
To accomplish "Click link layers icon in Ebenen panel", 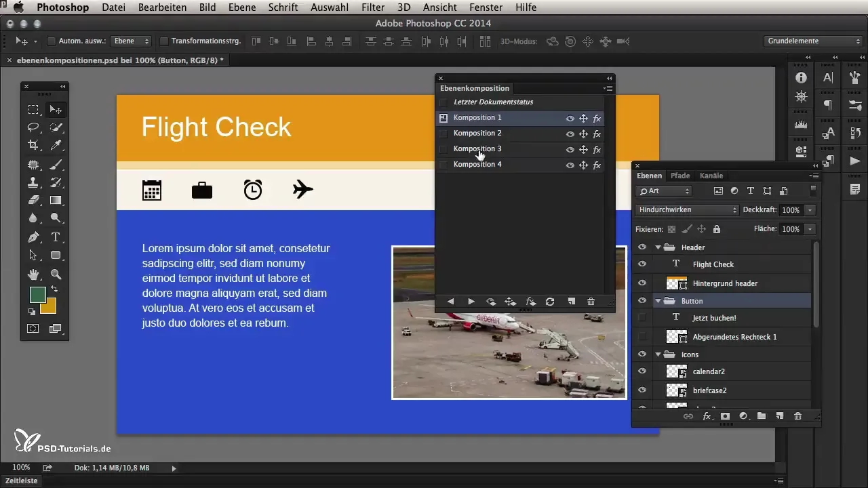I will (688, 416).
